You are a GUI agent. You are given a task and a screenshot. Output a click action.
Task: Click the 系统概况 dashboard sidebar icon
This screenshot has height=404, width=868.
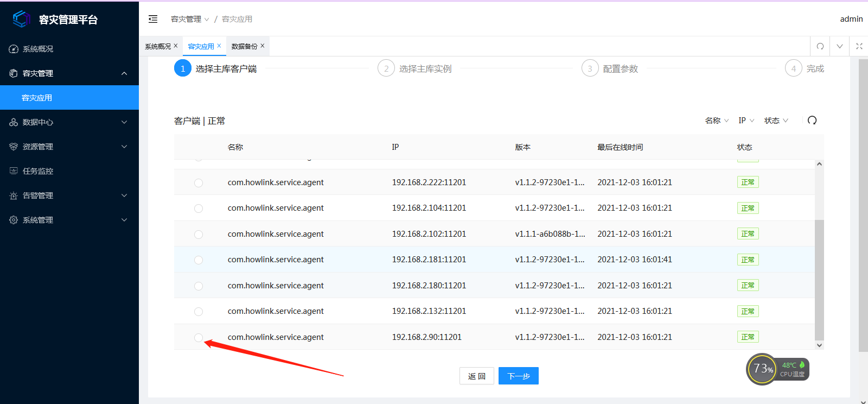[x=14, y=49]
